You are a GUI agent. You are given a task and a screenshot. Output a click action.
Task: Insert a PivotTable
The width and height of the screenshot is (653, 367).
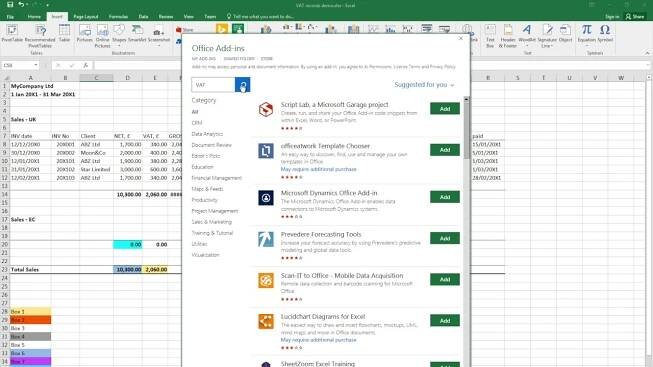coord(12,33)
